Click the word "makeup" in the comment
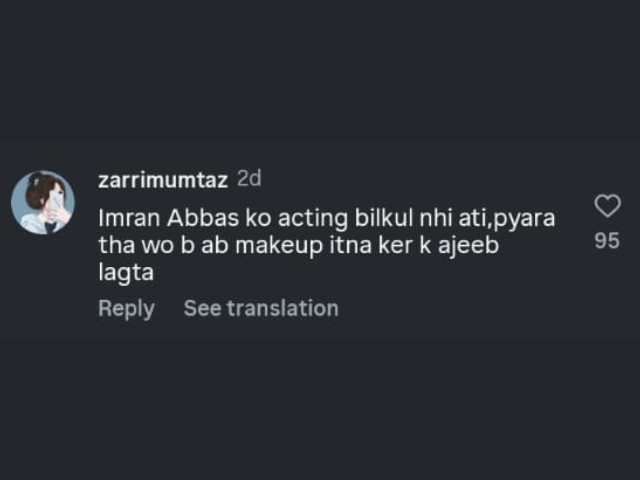Viewport: 640px width, 480px height. tap(314, 243)
